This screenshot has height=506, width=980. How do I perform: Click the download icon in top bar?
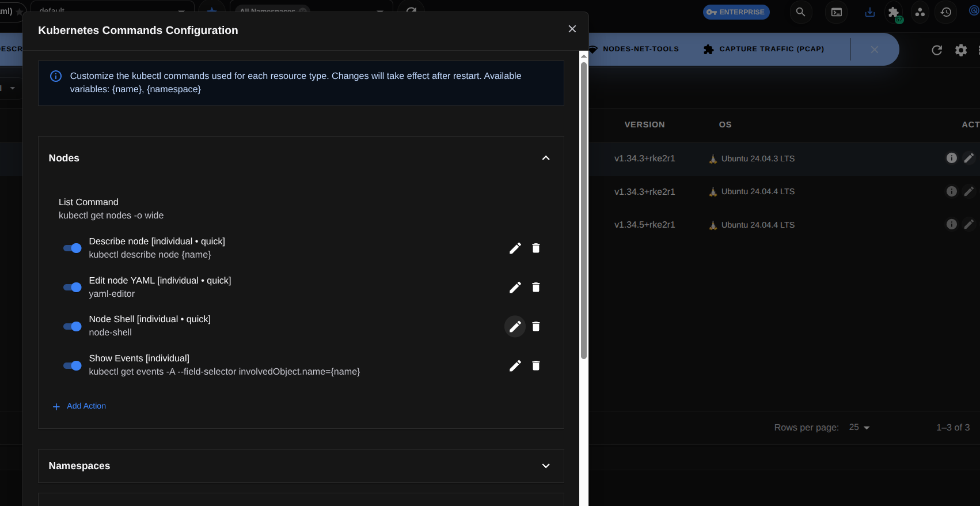(x=870, y=12)
